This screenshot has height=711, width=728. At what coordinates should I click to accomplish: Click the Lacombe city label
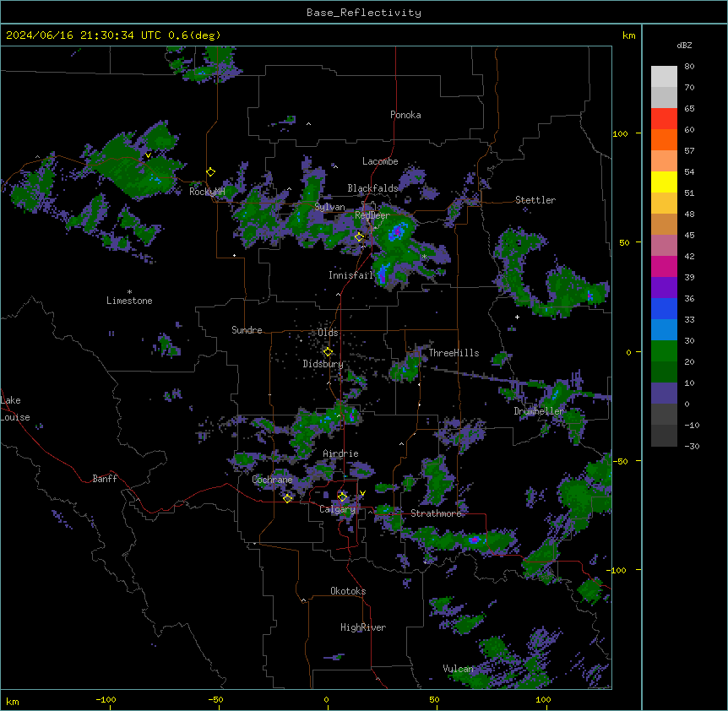(x=380, y=161)
